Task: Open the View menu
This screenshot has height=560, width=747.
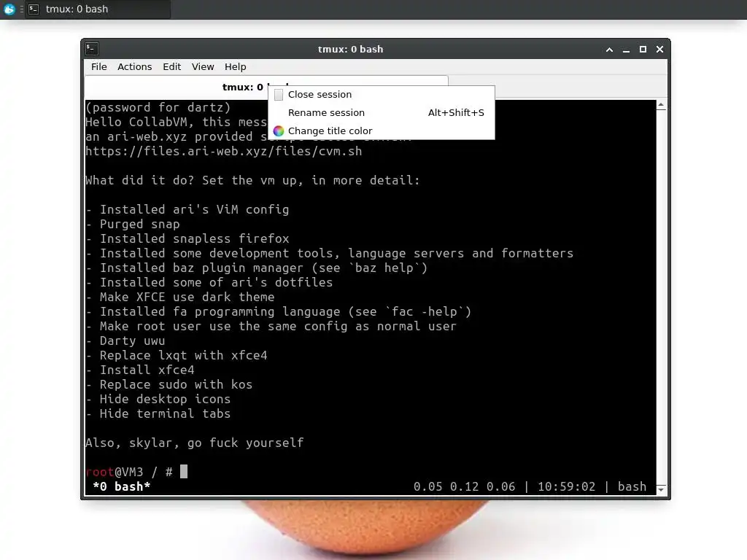Action: (x=203, y=66)
